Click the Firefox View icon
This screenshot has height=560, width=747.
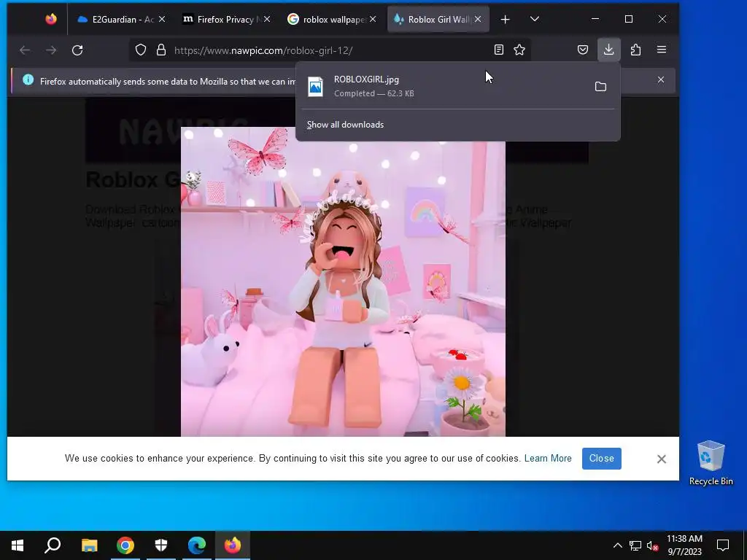(x=51, y=19)
